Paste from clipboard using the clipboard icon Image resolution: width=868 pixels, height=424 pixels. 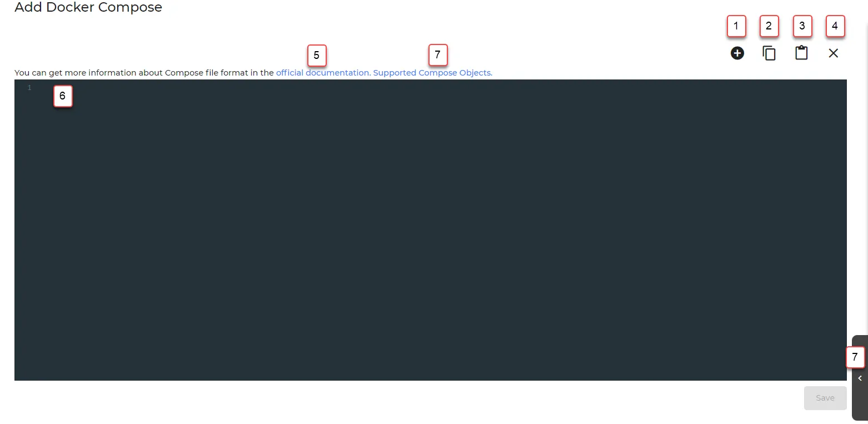tap(801, 53)
